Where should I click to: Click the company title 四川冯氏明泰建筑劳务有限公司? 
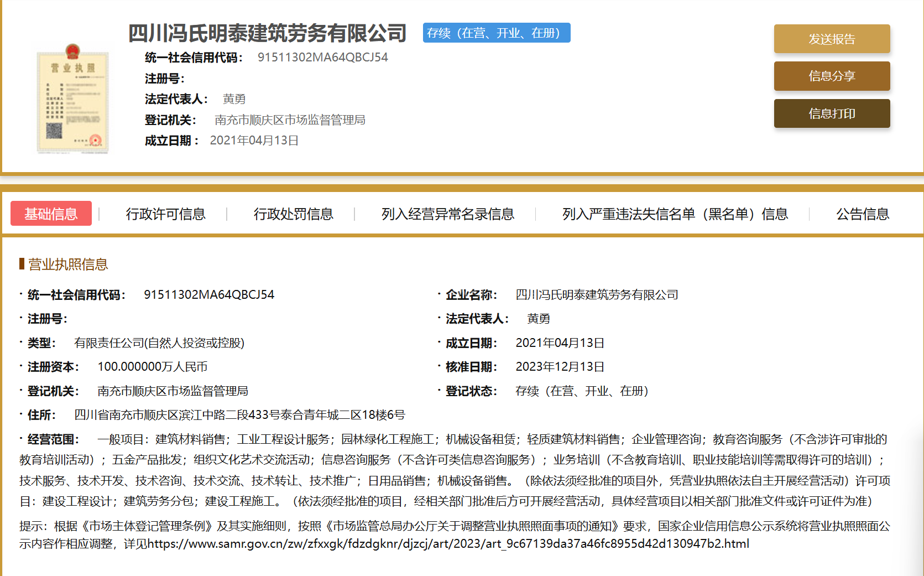[x=267, y=33]
